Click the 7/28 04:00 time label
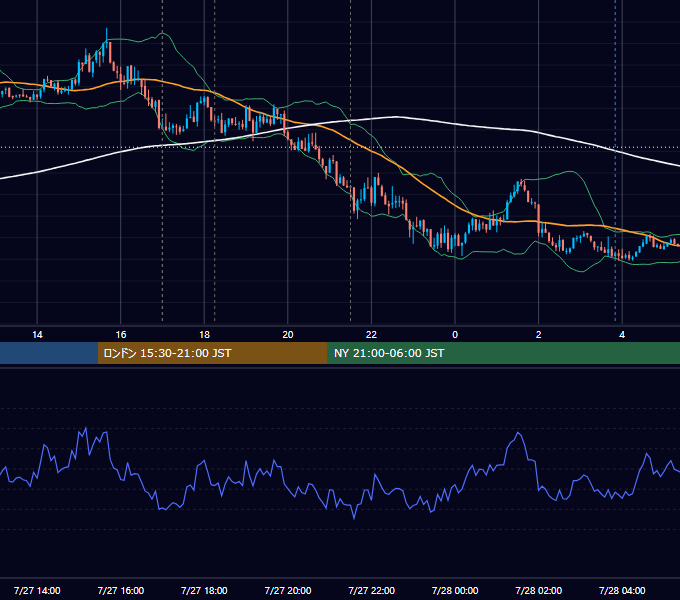This screenshot has height=600, width=680. [622, 590]
